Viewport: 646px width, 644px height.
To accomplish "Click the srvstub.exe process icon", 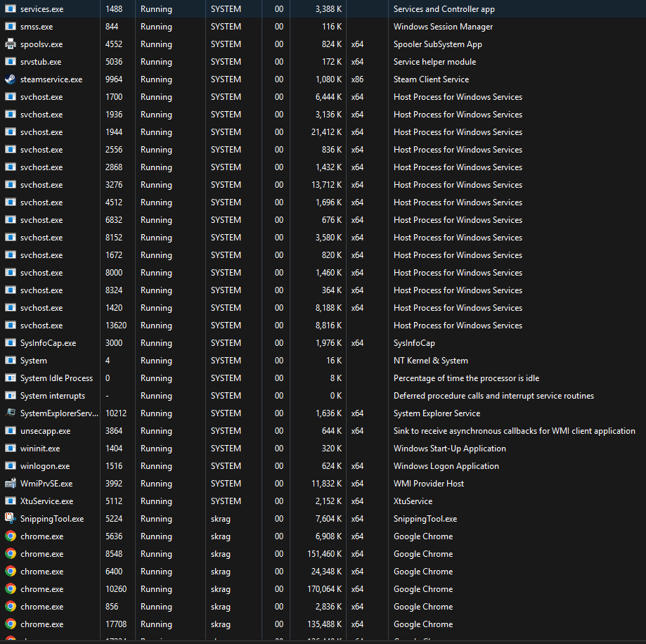I will tap(11, 61).
